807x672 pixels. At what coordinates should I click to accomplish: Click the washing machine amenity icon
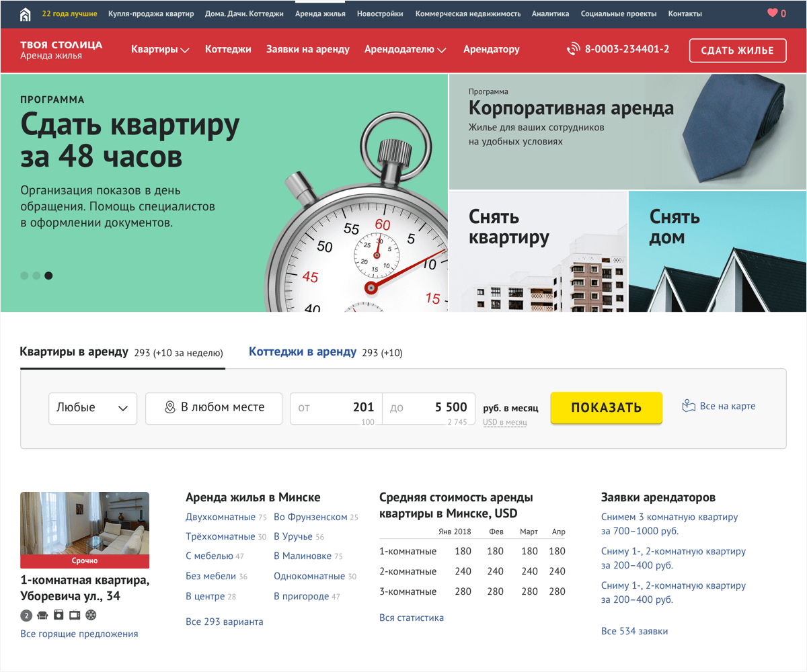59,615
